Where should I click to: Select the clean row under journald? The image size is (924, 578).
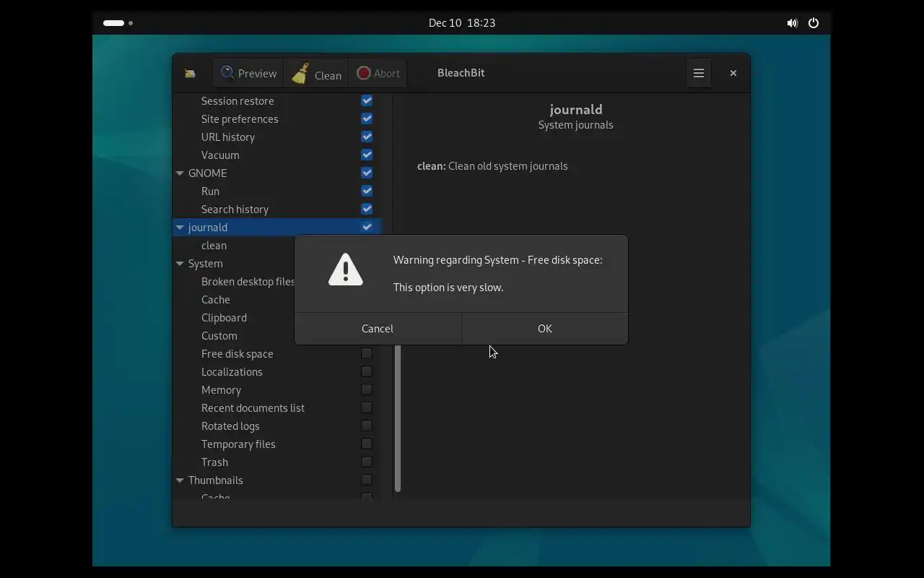pos(214,245)
